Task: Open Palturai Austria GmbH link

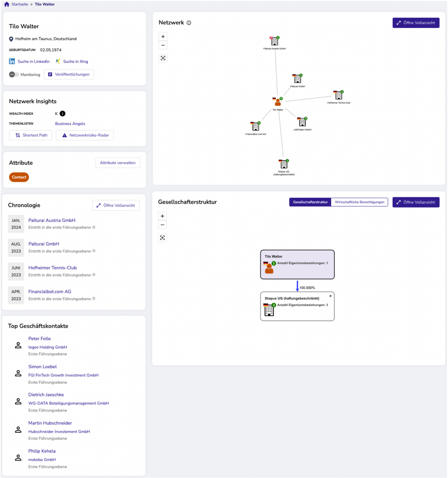Action: coord(52,220)
